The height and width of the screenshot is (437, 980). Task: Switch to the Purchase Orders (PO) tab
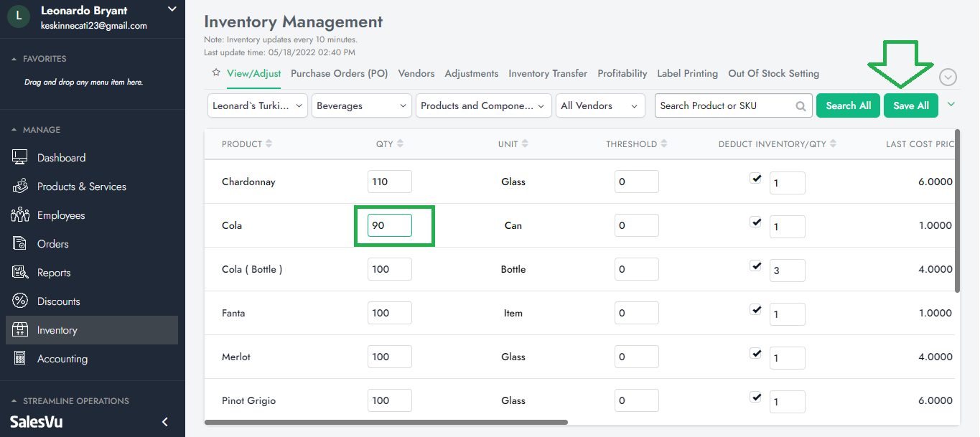point(339,73)
